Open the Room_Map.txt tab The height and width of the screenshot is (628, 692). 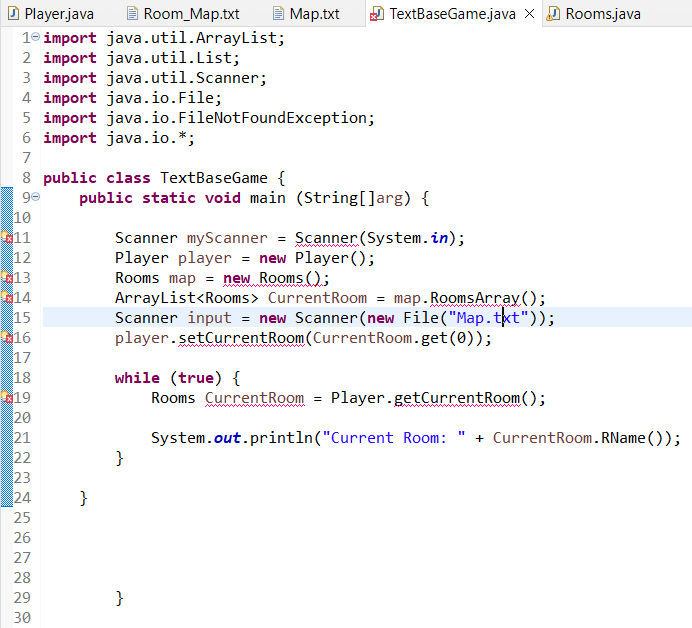coord(184,14)
